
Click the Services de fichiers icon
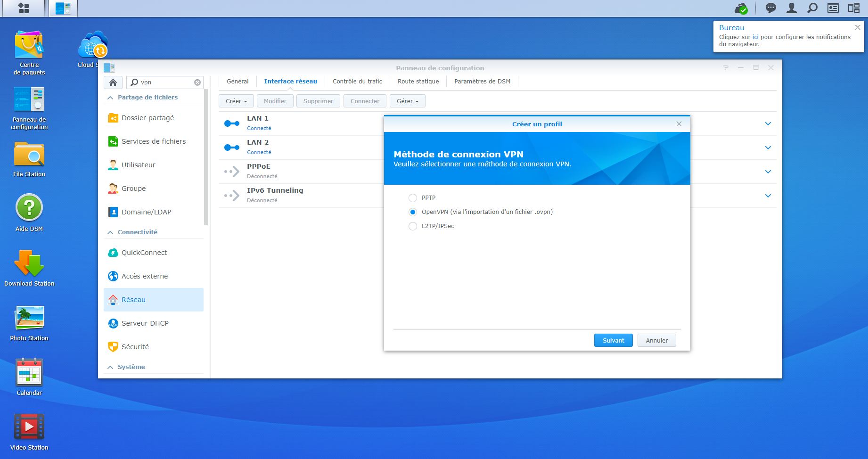click(x=113, y=141)
